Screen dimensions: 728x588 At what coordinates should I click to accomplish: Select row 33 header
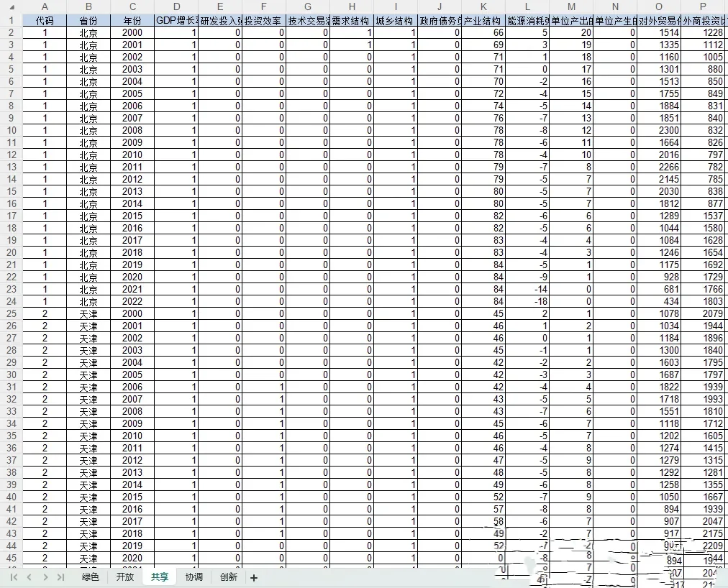coord(11,411)
